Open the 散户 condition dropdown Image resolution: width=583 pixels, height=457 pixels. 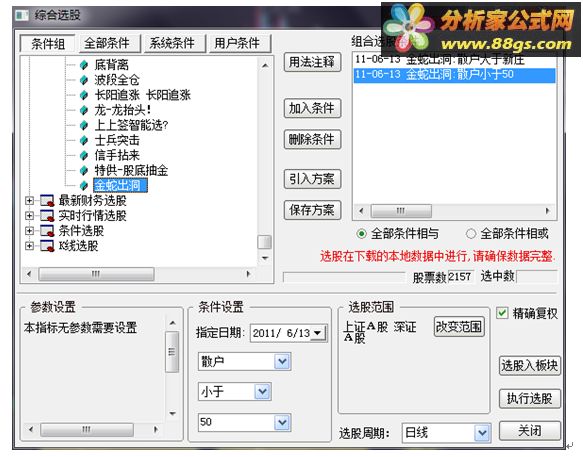(282, 361)
